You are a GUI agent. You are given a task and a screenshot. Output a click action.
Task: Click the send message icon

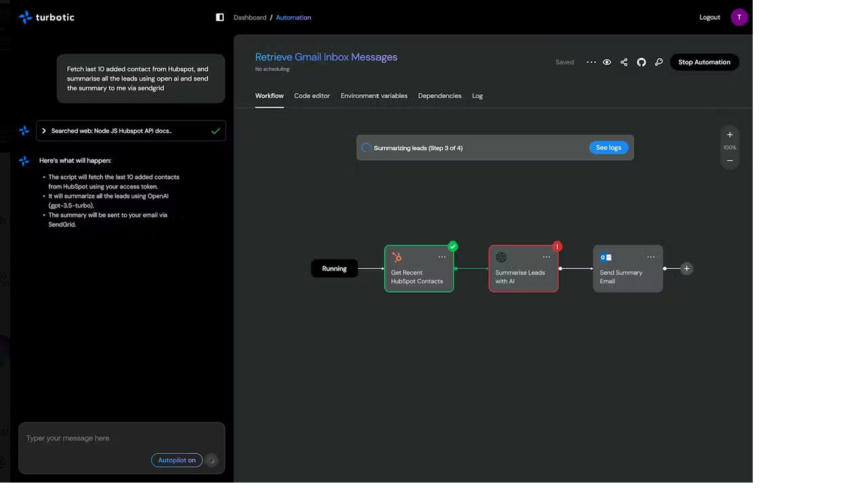(x=212, y=460)
